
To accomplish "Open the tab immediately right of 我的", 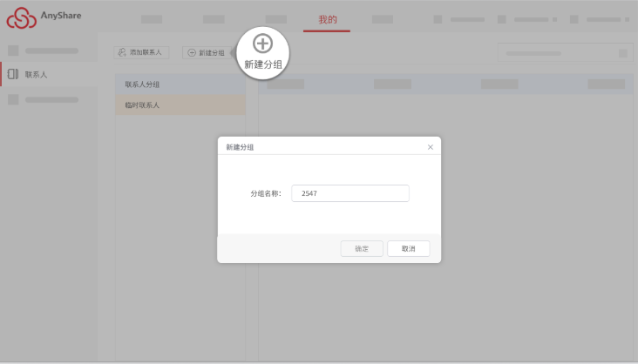I will 382,19.
